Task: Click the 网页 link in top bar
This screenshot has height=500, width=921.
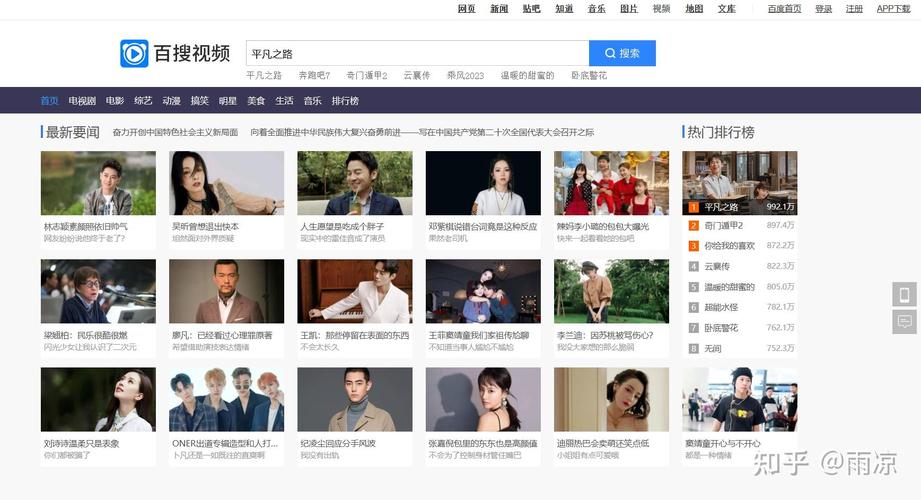Action: (466, 8)
